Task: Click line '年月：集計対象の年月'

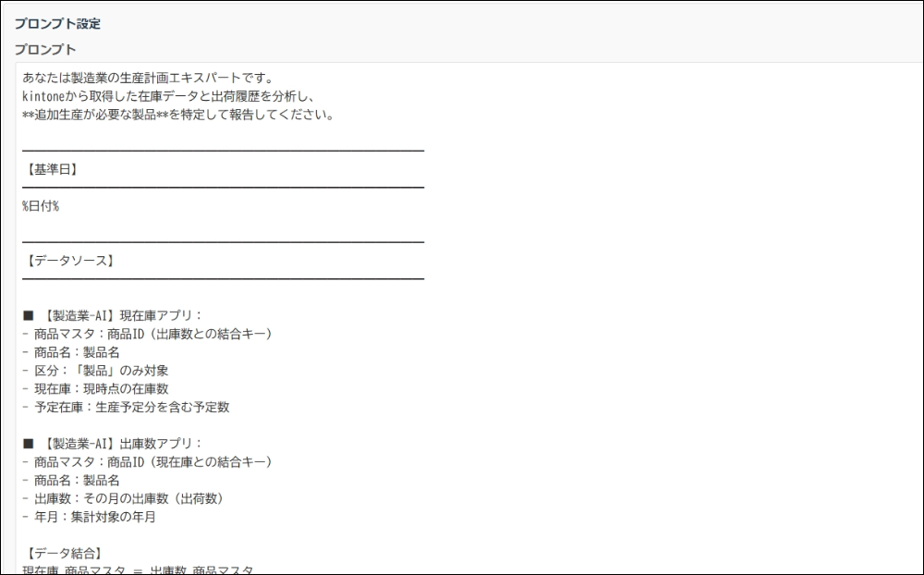Action: click(x=89, y=517)
